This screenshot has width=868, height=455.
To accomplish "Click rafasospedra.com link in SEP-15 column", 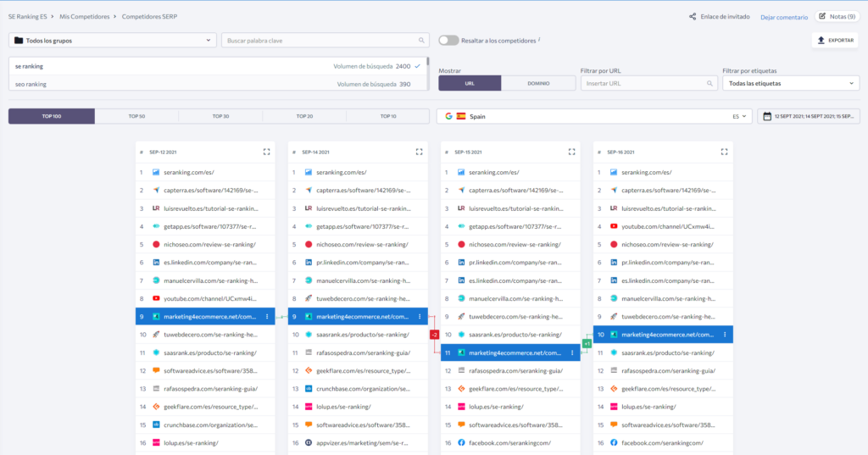I will tap(515, 371).
